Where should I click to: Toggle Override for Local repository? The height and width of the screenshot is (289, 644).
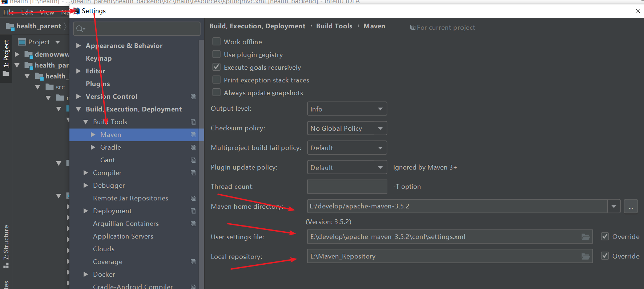click(x=605, y=256)
